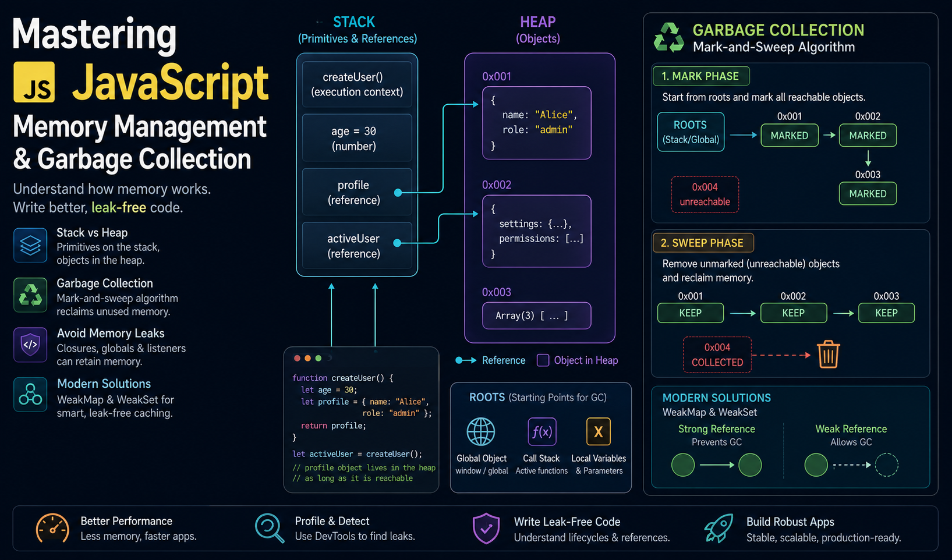Open the Modern Solutions nodes icon

(x=30, y=395)
